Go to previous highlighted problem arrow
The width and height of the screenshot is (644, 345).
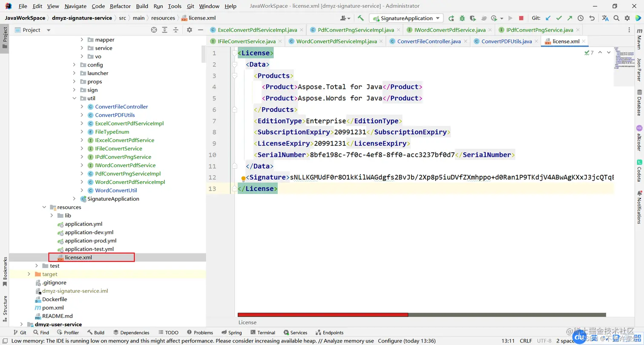pos(600,52)
